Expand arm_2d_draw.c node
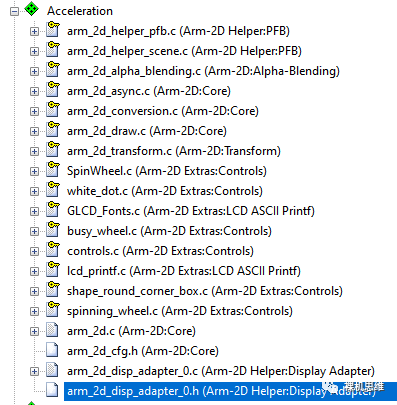The width and height of the screenshot is (397, 405). pos(34,132)
